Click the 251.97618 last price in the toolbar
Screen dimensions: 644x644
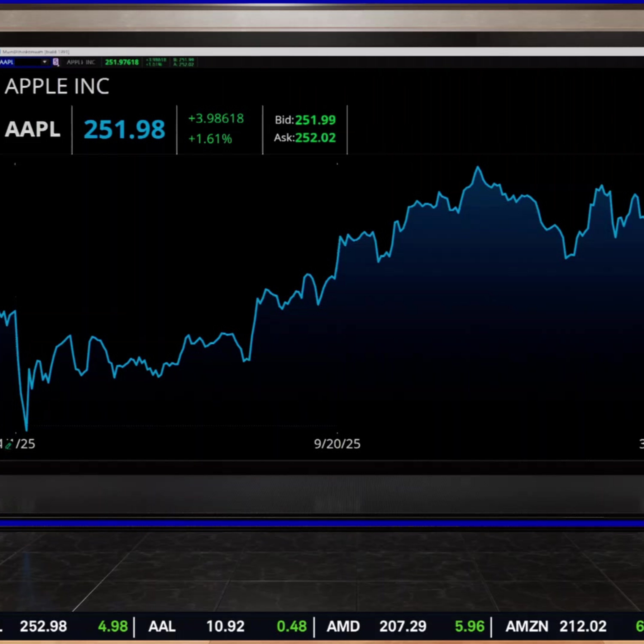point(122,62)
